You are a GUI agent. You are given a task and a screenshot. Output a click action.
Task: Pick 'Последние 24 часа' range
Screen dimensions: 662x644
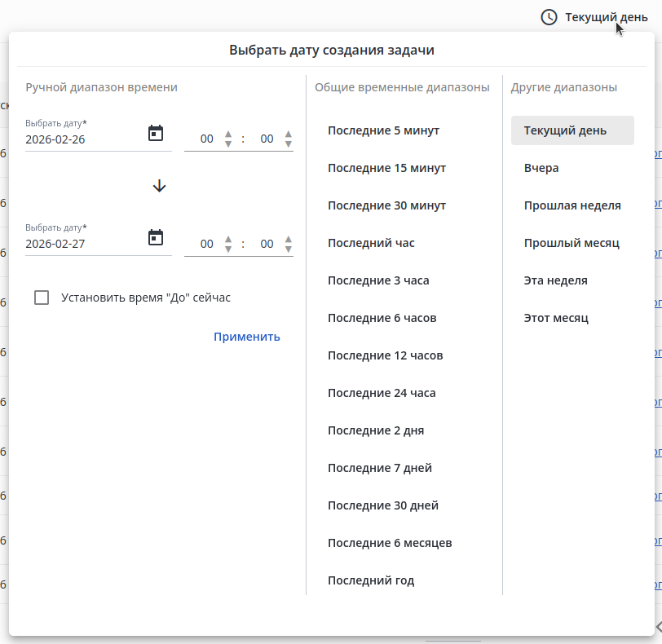pyautogui.click(x=382, y=393)
